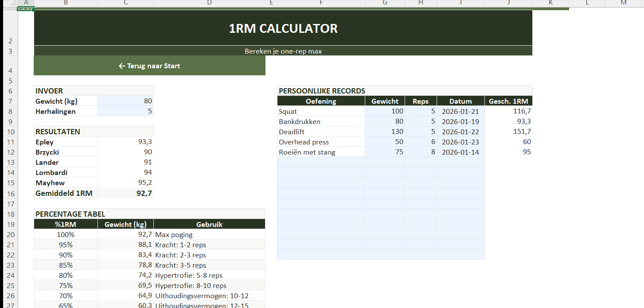
Task: Select column K header
Action: click(x=550, y=3)
